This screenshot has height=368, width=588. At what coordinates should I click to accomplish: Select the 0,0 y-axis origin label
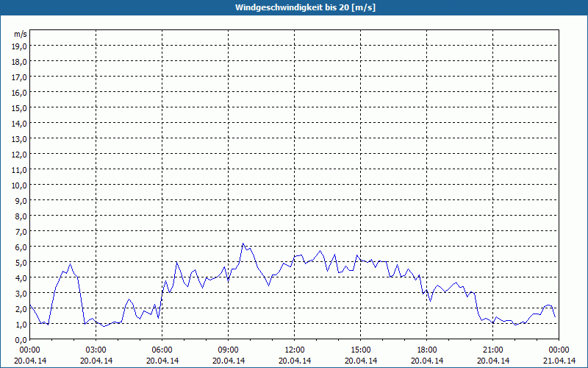21,340
